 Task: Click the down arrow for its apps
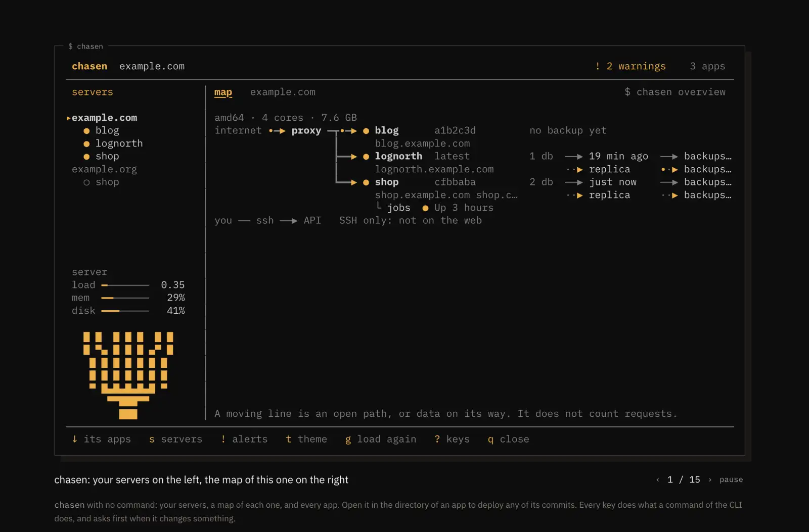tap(75, 439)
